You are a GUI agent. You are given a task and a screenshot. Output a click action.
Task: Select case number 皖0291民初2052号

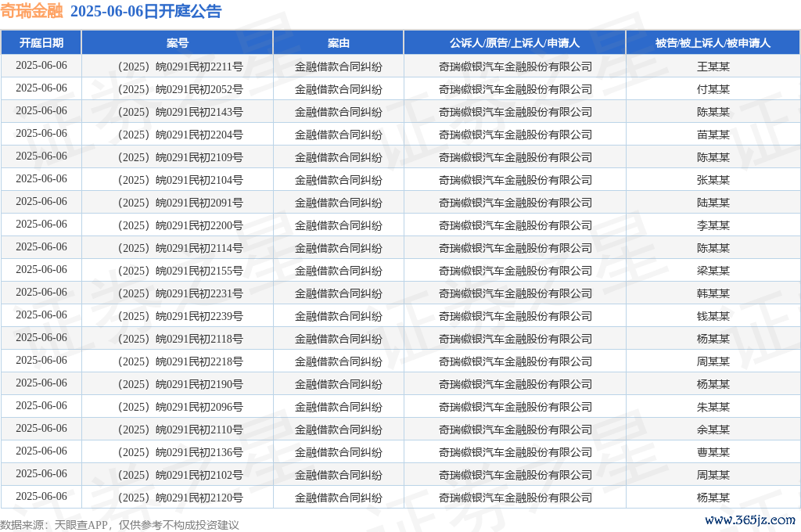pos(181,89)
